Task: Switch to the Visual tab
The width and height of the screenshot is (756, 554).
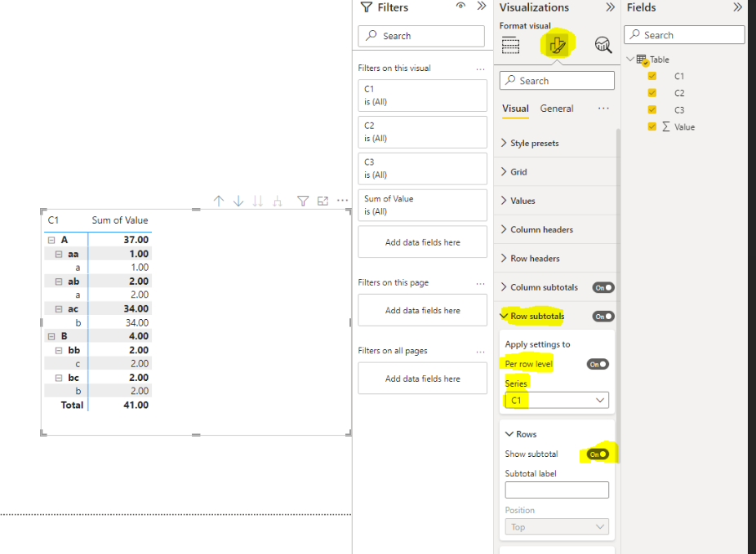Action: (515, 109)
